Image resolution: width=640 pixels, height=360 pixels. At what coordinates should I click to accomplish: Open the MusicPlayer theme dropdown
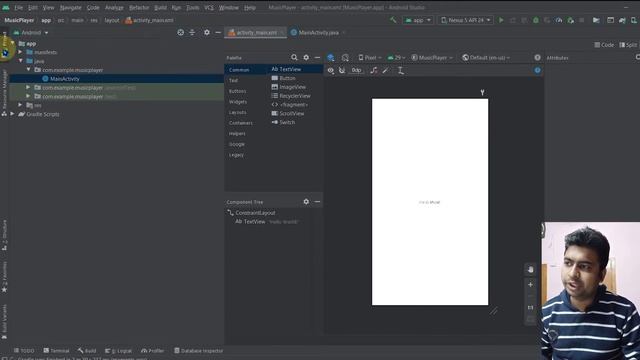(x=432, y=58)
